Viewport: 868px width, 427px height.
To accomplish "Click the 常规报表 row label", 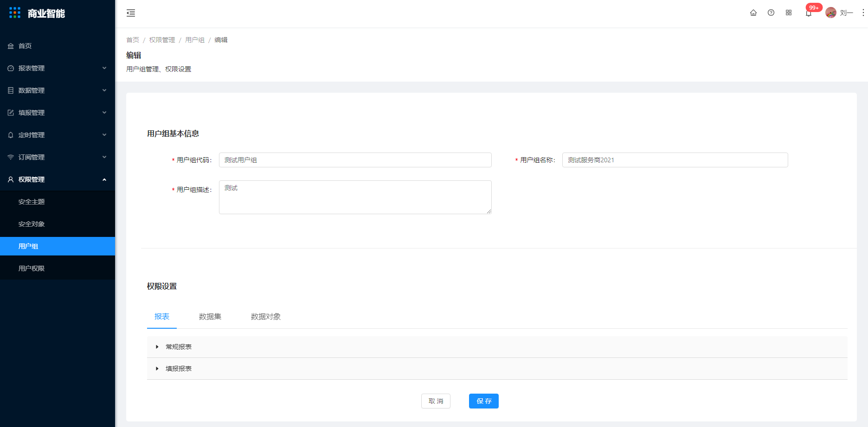I will click(179, 347).
